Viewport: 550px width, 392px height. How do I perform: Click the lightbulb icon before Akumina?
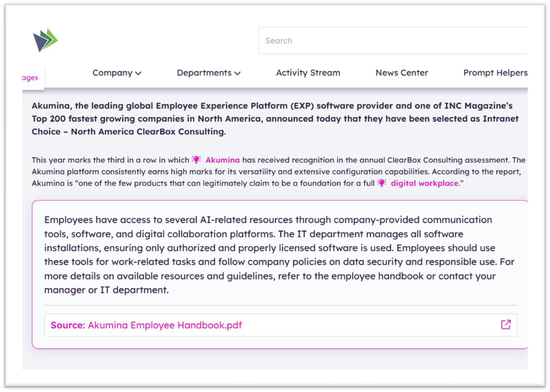(x=197, y=160)
